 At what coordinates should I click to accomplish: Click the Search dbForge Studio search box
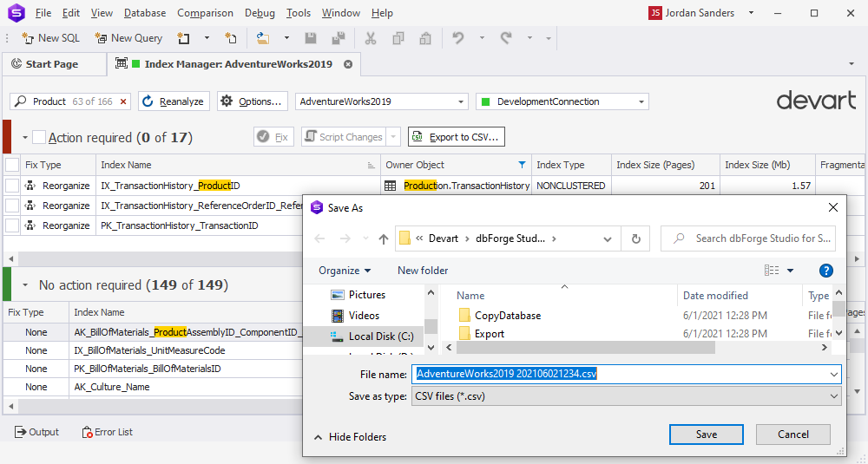pyautogui.click(x=748, y=239)
